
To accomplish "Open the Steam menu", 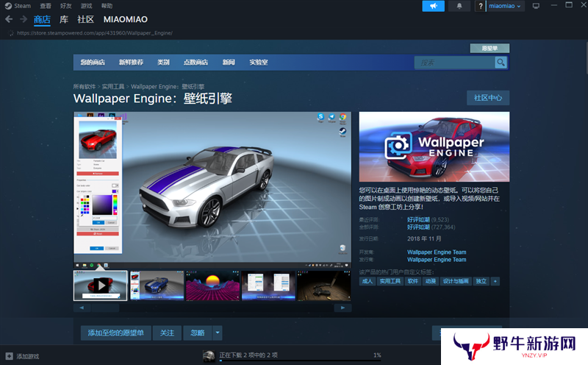I will (x=22, y=6).
